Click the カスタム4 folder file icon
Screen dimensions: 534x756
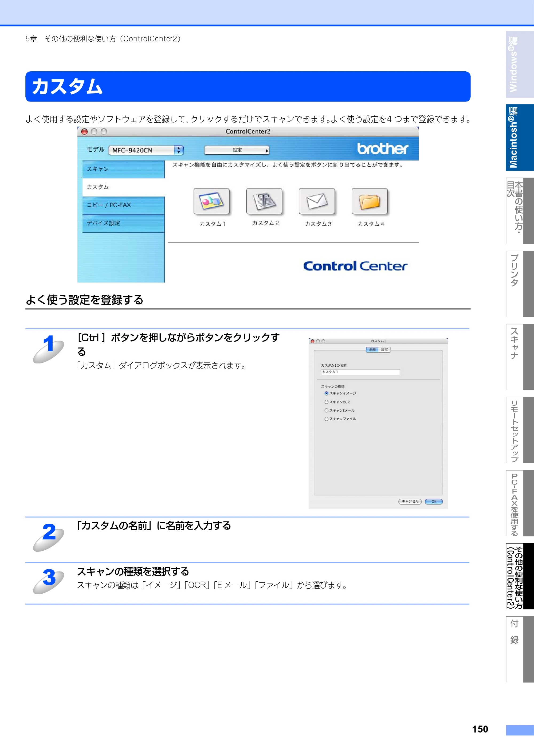pyautogui.click(x=369, y=201)
